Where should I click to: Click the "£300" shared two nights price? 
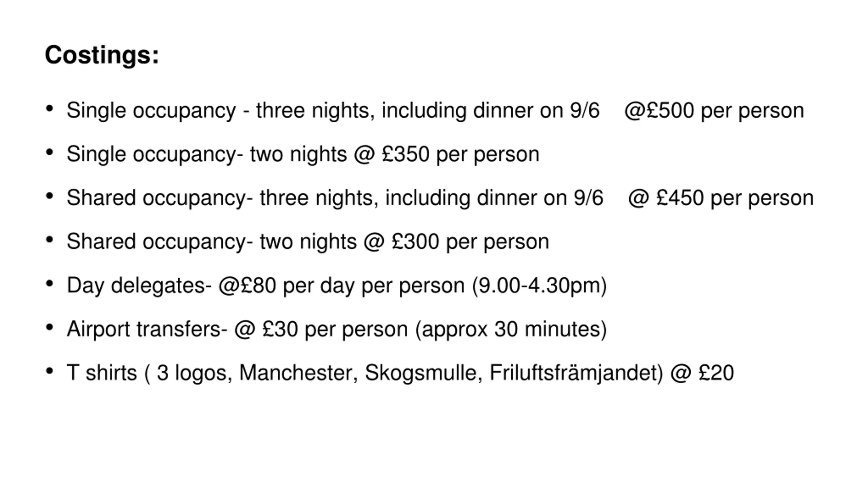(x=415, y=242)
